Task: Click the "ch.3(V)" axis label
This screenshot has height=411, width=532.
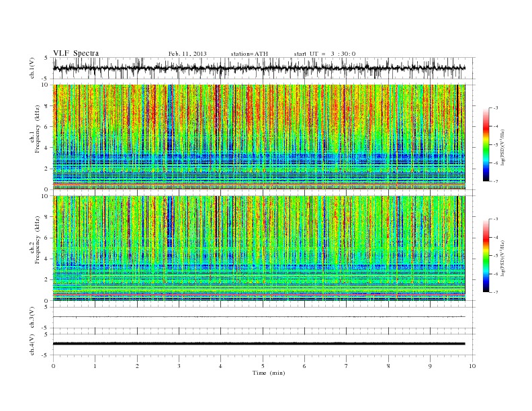Action: 32,318
